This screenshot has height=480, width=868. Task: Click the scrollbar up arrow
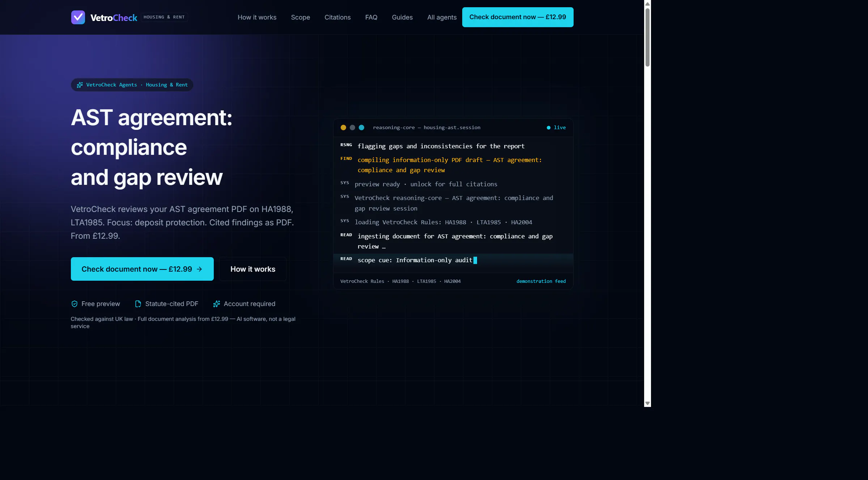click(x=647, y=4)
